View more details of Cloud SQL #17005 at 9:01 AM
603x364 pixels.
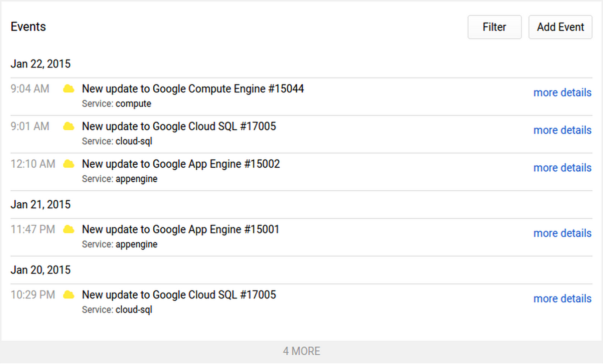pyautogui.click(x=562, y=130)
